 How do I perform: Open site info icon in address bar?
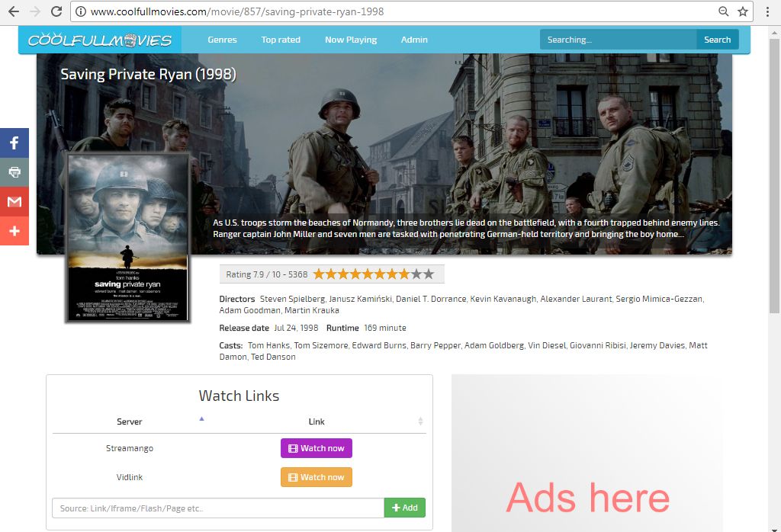point(81,11)
